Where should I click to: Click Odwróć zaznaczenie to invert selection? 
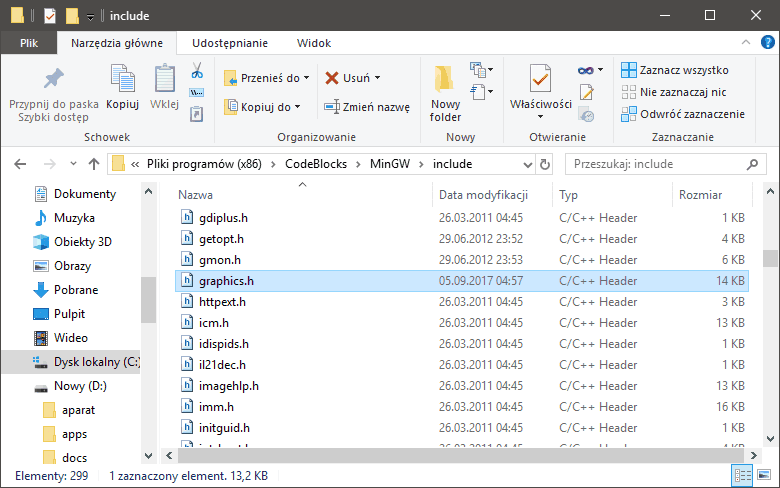pyautogui.click(x=683, y=114)
